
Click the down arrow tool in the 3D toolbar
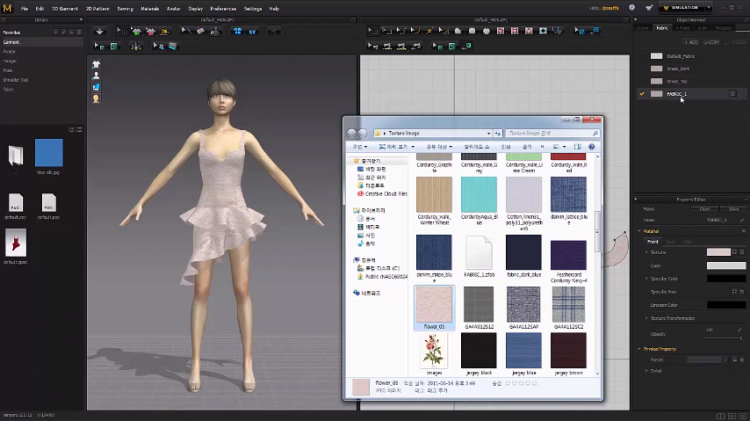100,31
